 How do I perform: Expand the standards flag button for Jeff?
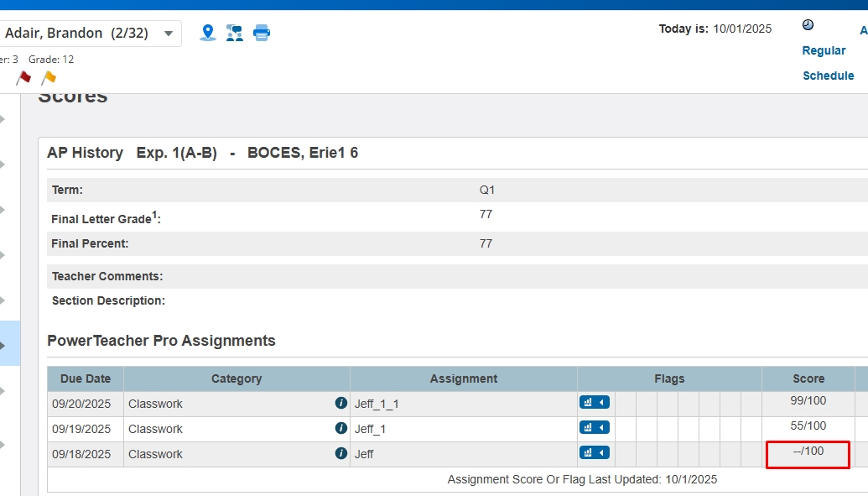pos(594,453)
